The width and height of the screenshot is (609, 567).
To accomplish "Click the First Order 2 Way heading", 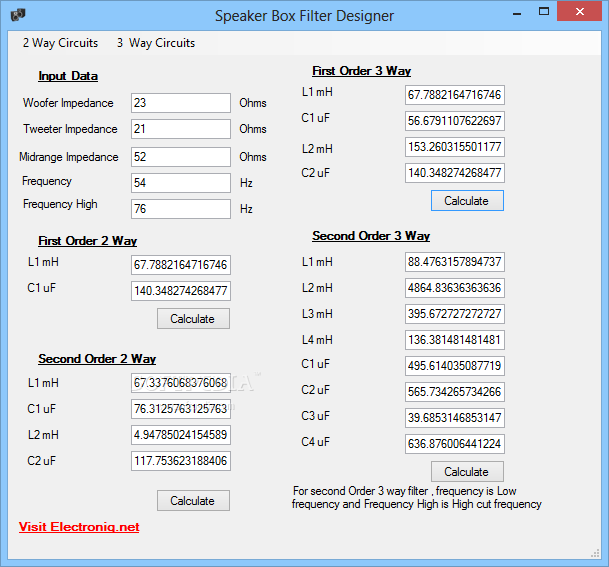I will click(x=87, y=241).
